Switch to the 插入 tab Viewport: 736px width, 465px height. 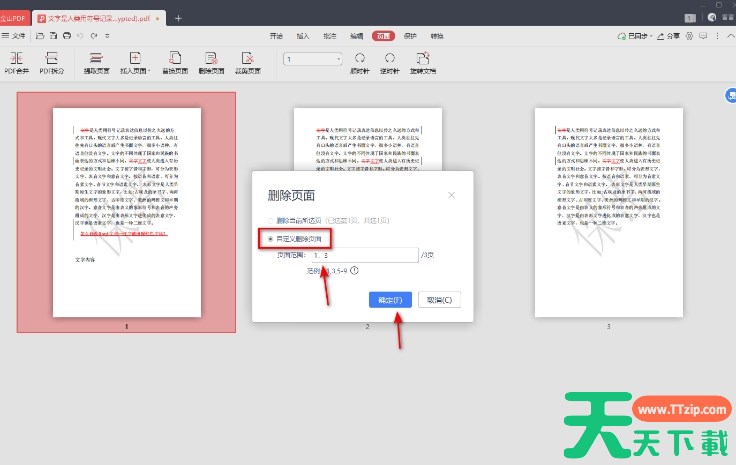303,36
